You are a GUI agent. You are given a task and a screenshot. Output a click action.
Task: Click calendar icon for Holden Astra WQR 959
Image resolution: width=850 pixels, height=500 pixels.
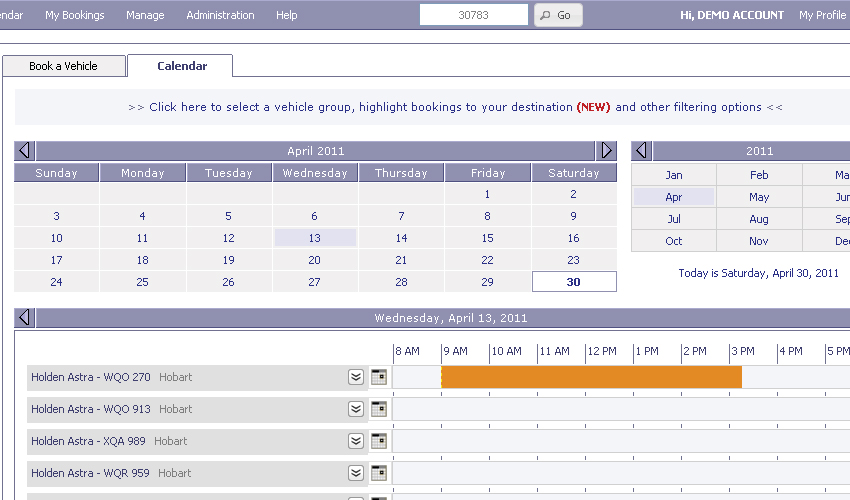(378, 473)
